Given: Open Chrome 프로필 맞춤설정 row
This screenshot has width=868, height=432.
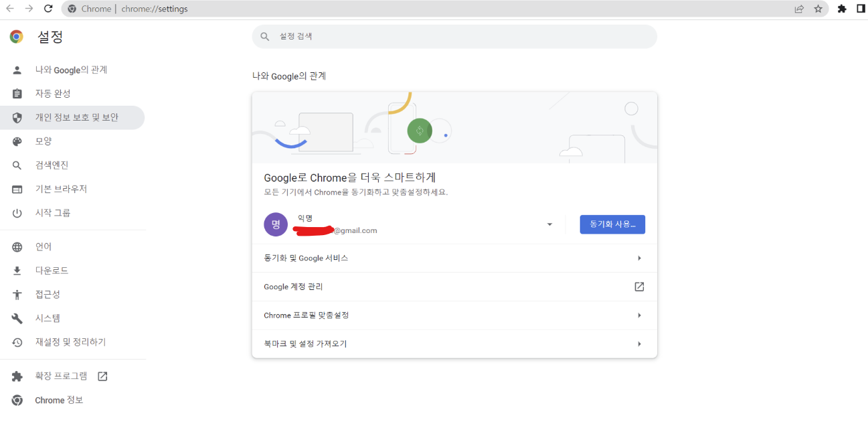Looking at the screenshot, I should [454, 315].
